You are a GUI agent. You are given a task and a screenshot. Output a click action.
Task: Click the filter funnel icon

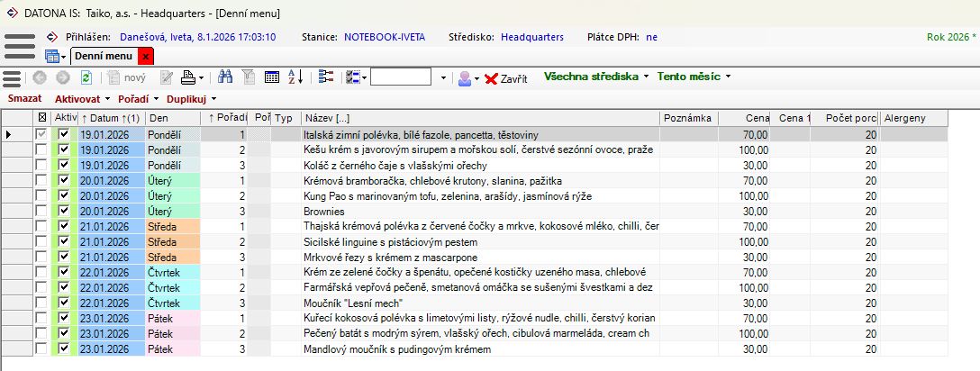pos(249,78)
